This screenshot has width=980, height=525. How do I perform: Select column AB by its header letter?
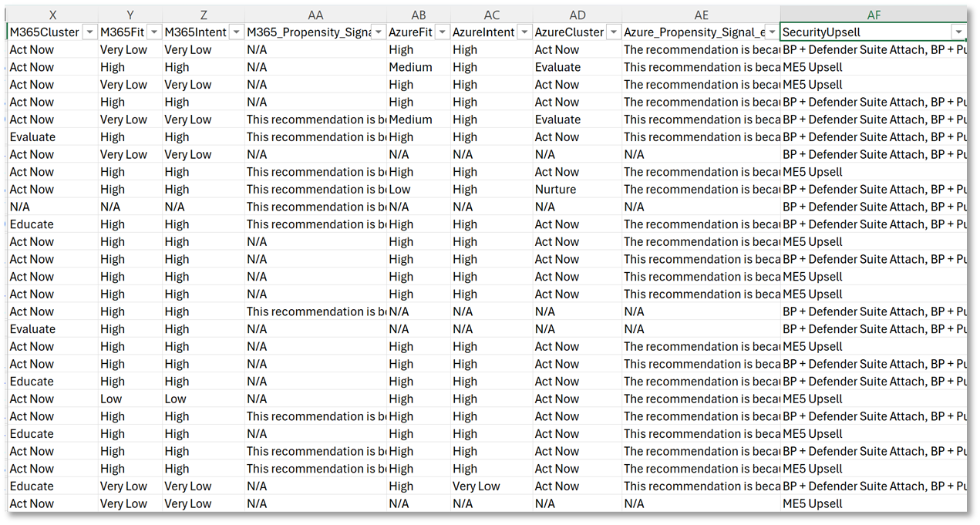tap(419, 15)
